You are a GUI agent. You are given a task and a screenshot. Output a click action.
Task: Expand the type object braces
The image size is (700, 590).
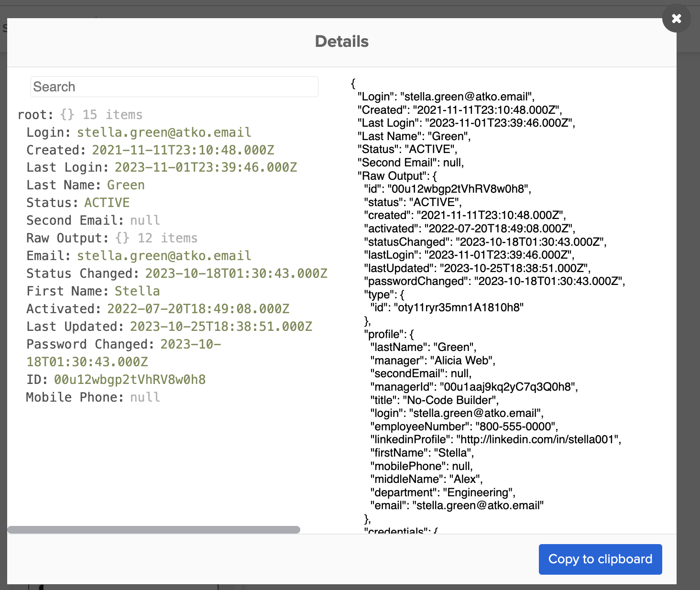[x=402, y=295]
